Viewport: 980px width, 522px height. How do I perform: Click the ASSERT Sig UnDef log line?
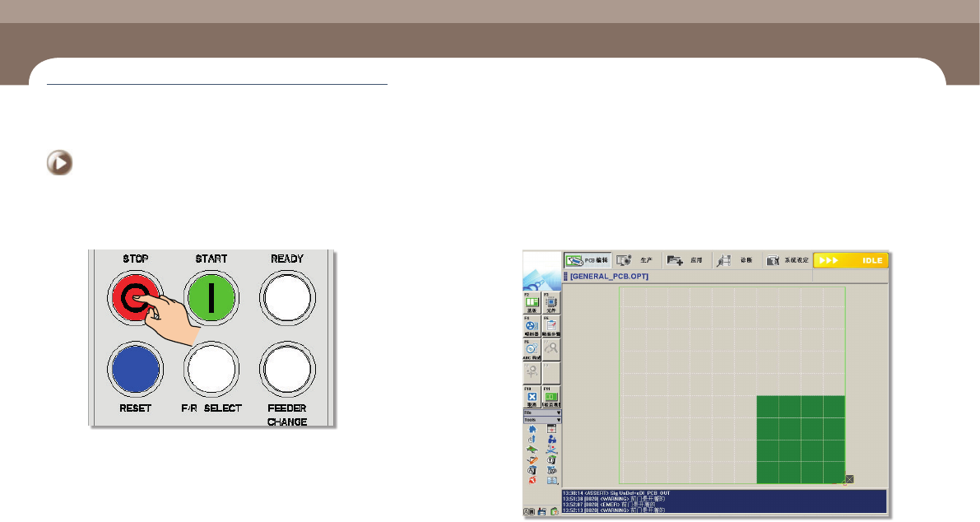[616, 493]
